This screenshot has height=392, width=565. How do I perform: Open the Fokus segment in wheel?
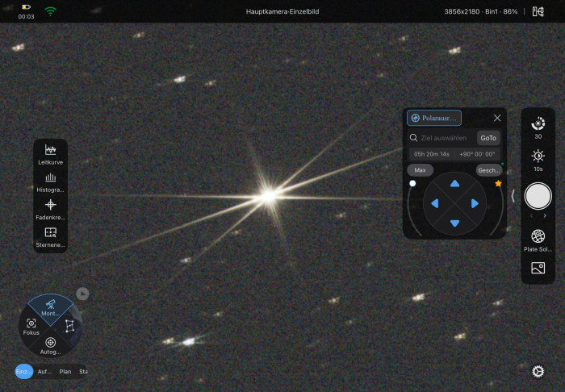(31, 327)
